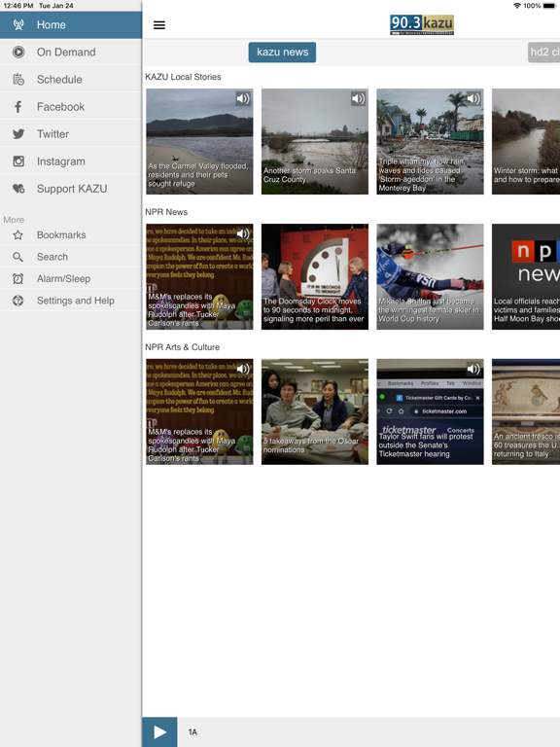
Task: Open Bookmarks in the More section
Action: click(71, 234)
